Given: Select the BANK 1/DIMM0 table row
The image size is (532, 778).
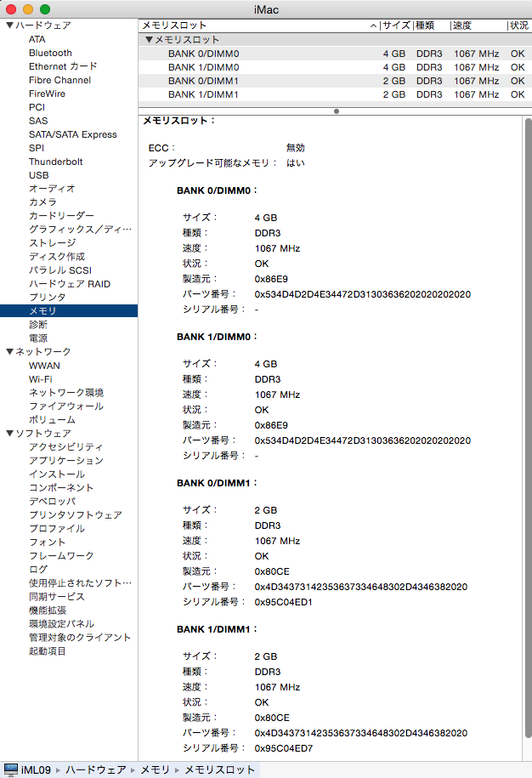Looking at the screenshot, I should pos(335,67).
